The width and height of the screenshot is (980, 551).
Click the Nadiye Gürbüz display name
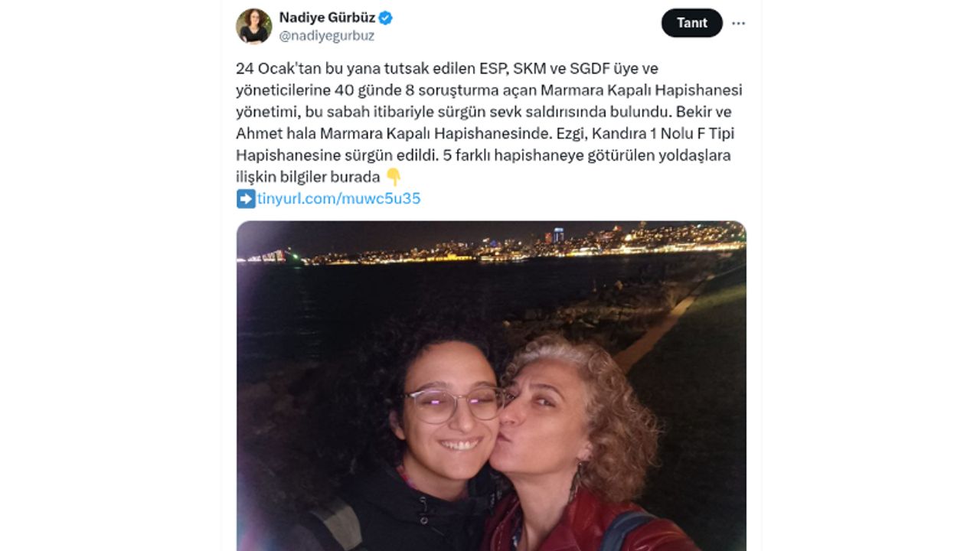[x=327, y=18]
